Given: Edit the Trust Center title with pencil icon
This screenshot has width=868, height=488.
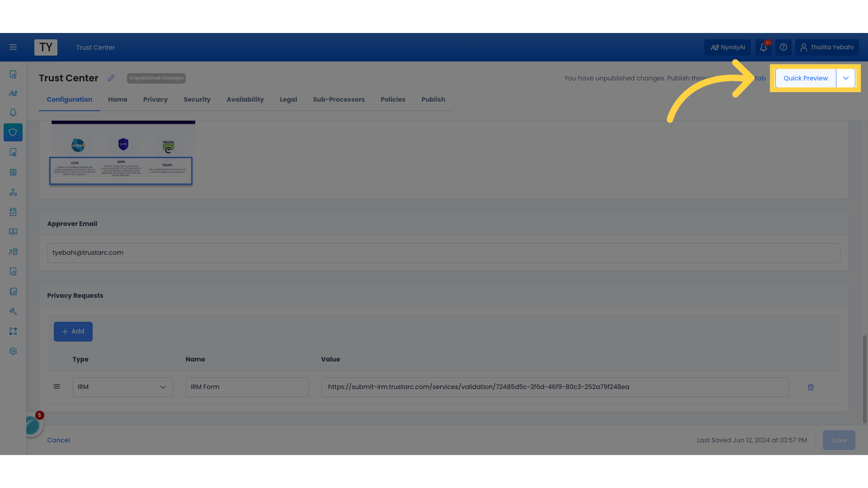Looking at the screenshot, I should [111, 78].
